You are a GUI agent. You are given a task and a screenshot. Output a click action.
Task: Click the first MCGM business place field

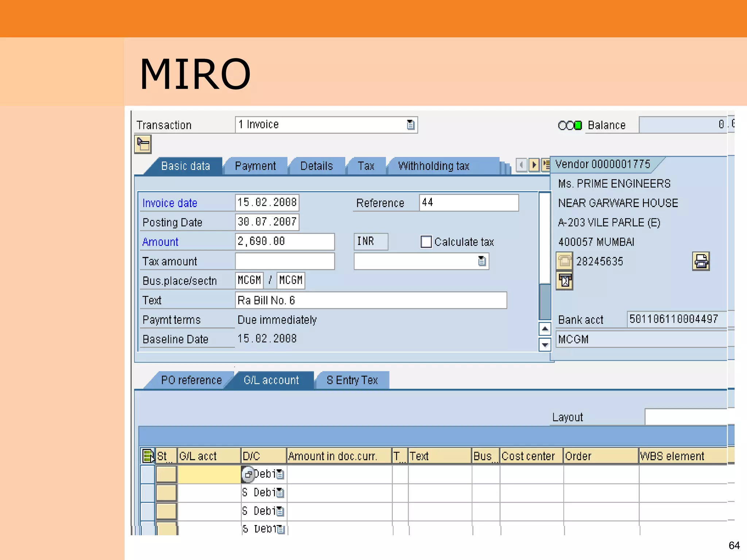tap(249, 280)
